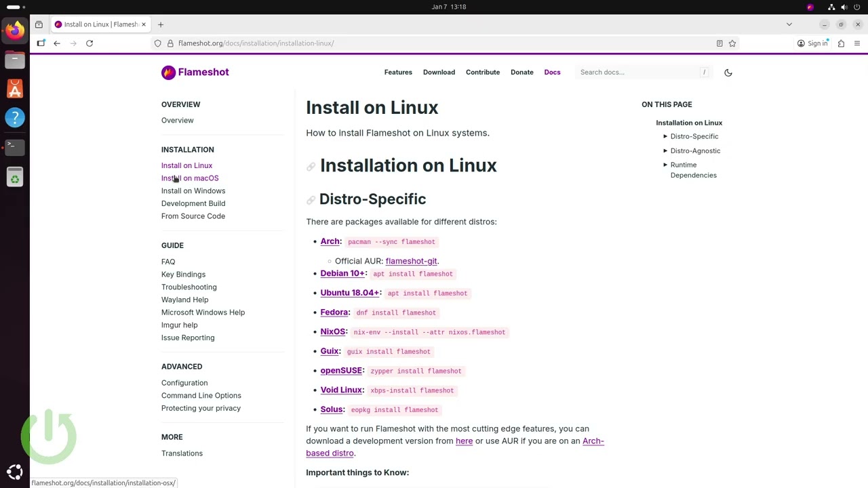Open Overview sidebar link
Image resolution: width=868 pixels, height=488 pixels.
coord(177,120)
